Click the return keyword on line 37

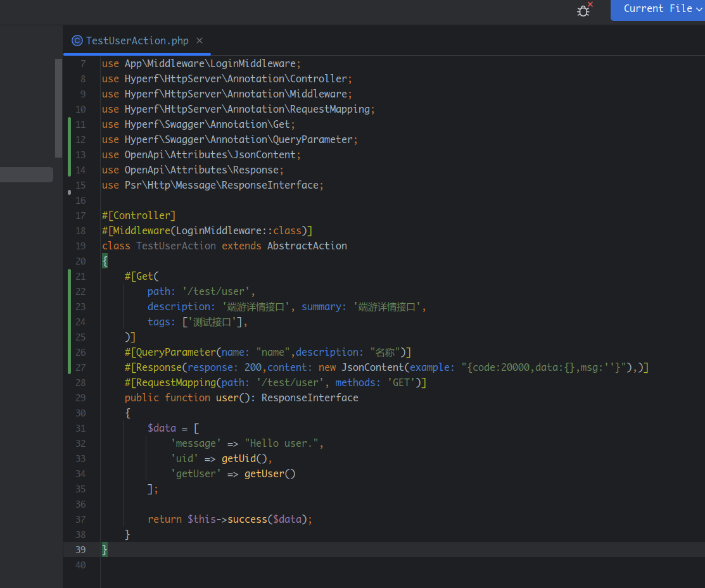[x=165, y=519]
